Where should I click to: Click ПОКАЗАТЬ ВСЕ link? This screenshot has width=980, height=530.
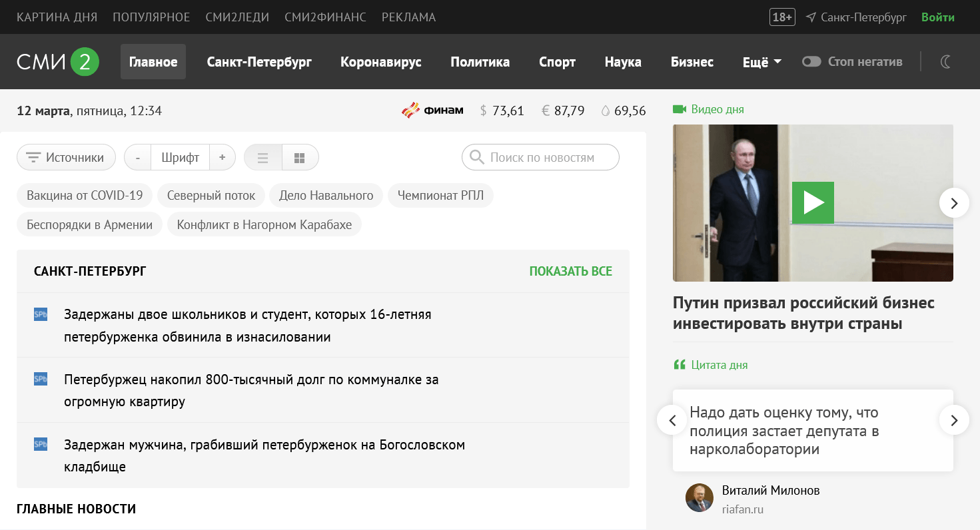570,271
